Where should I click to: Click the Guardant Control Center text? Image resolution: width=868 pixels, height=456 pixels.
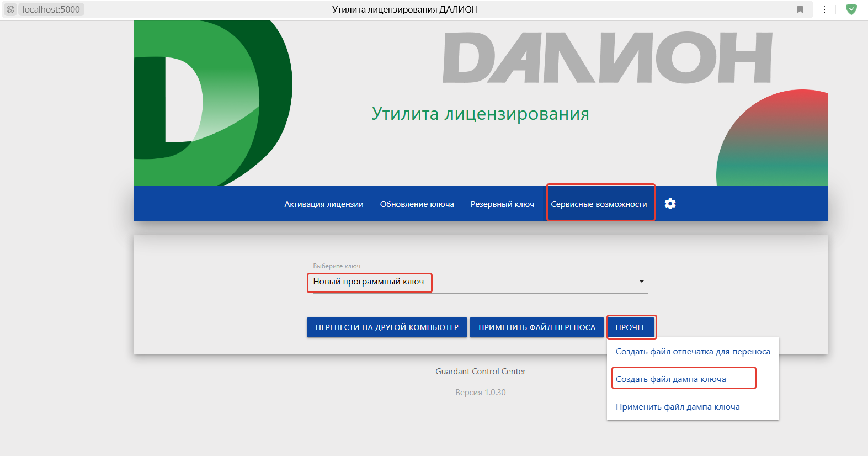pos(481,372)
